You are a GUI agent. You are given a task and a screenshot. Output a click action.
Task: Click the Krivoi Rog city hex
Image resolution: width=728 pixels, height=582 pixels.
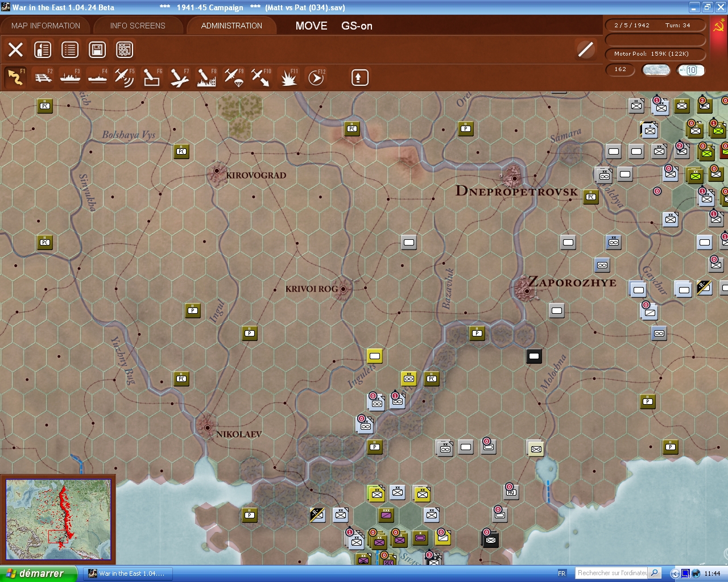click(x=344, y=289)
